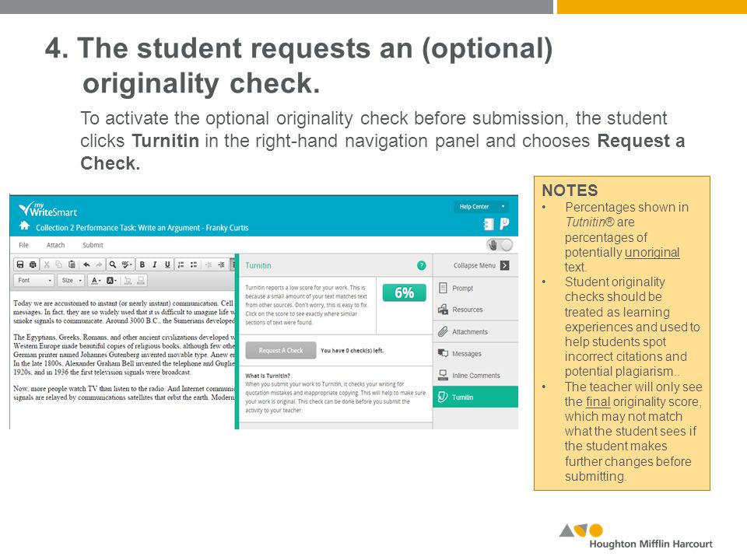Open the Help Center dropdown
This screenshot has width=747, height=560.
click(x=481, y=207)
